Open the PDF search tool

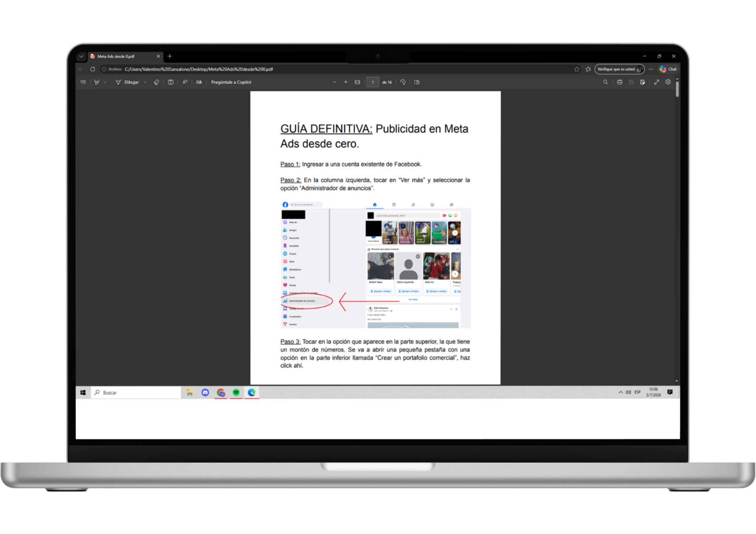pyautogui.click(x=606, y=82)
